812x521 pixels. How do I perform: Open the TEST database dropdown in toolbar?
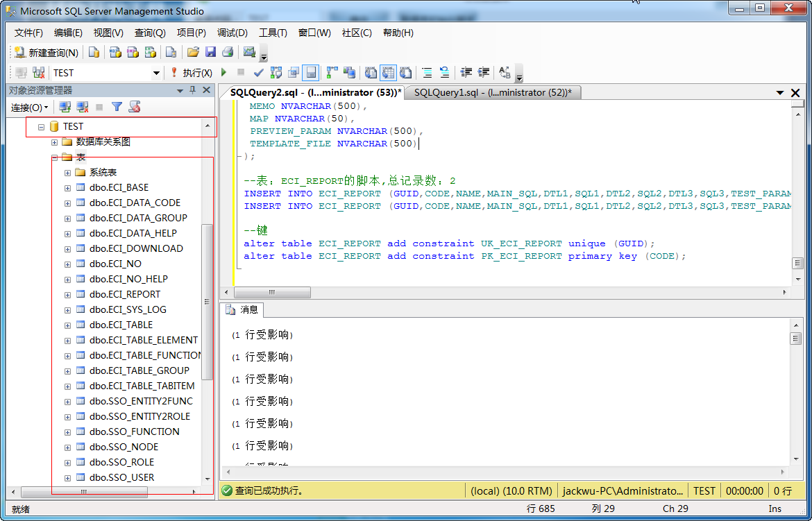pyautogui.click(x=156, y=73)
